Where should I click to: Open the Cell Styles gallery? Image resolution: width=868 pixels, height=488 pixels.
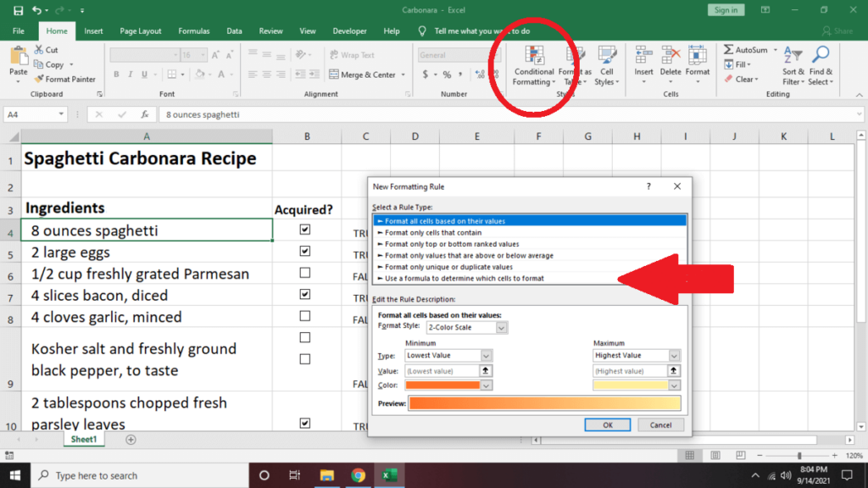pyautogui.click(x=605, y=65)
